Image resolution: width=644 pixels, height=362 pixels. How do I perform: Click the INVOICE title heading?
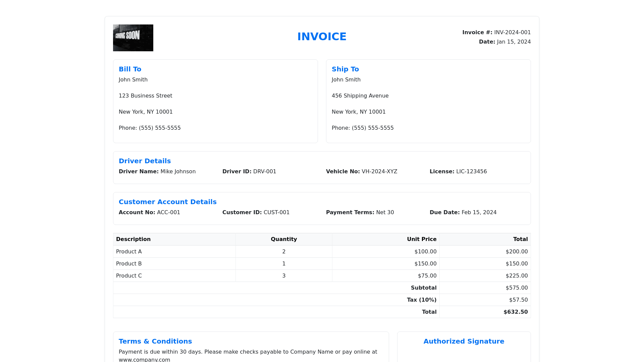(322, 37)
